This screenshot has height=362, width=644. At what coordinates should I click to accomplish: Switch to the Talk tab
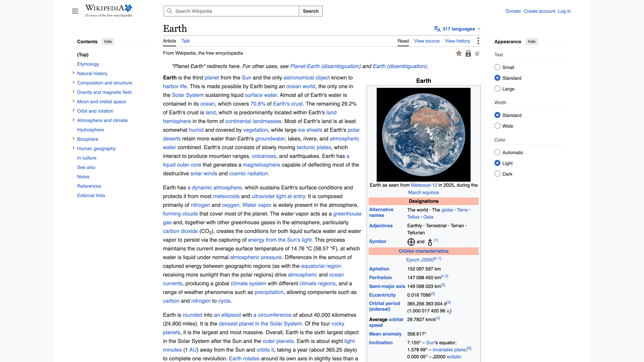tap(185, 41)
